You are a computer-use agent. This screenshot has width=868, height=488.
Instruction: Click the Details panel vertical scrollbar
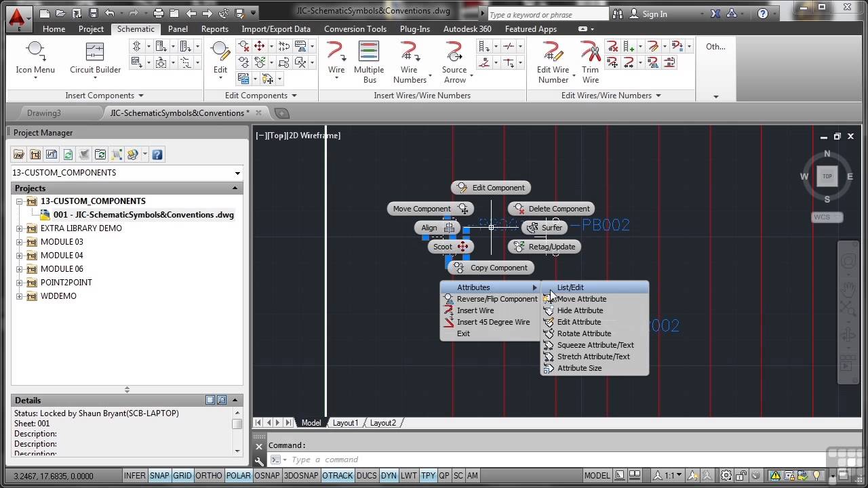coord(237,431)
